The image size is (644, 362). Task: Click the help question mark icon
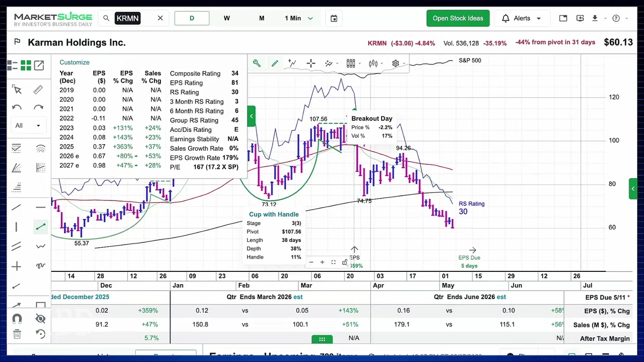pos(617,18)
